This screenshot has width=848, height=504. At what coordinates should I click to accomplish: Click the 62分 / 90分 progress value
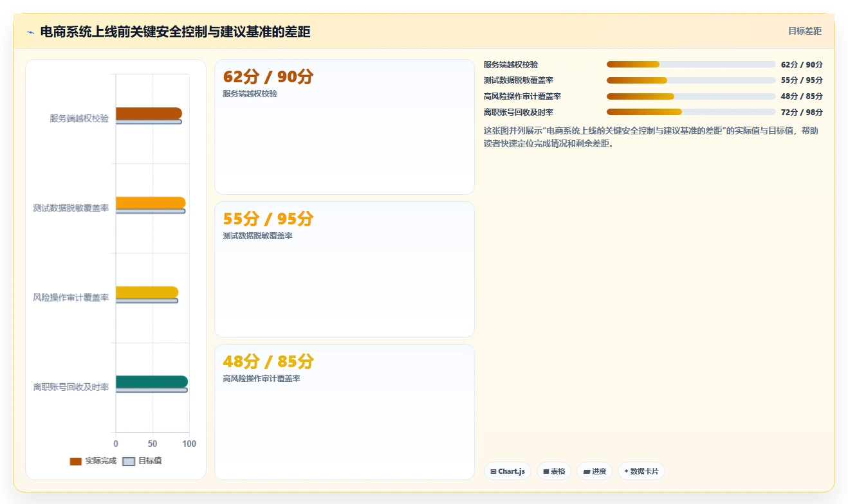[802, 64]
